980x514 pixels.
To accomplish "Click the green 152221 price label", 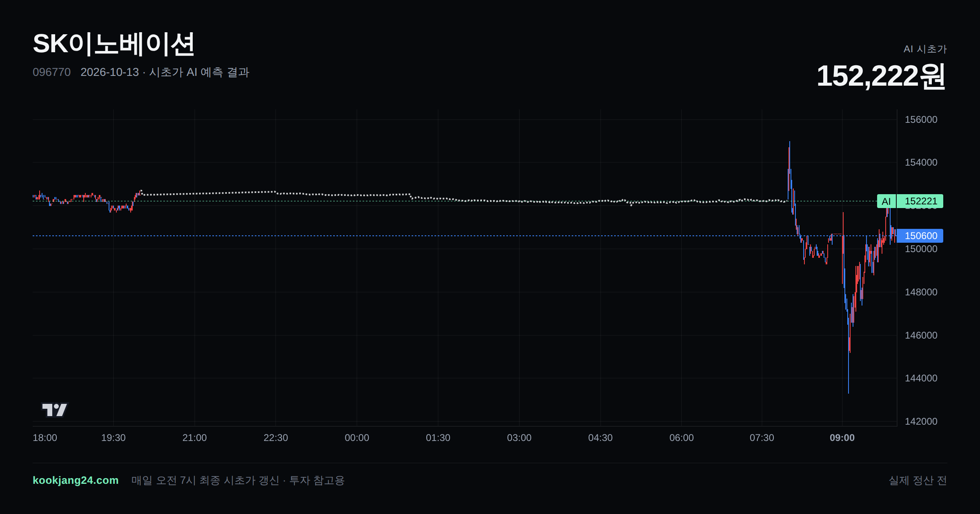I will point(920,201).
